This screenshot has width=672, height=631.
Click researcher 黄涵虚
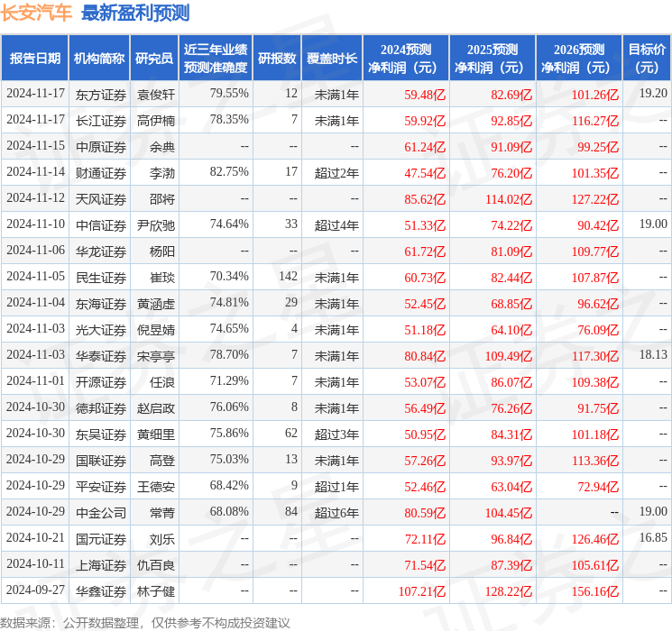156,304
